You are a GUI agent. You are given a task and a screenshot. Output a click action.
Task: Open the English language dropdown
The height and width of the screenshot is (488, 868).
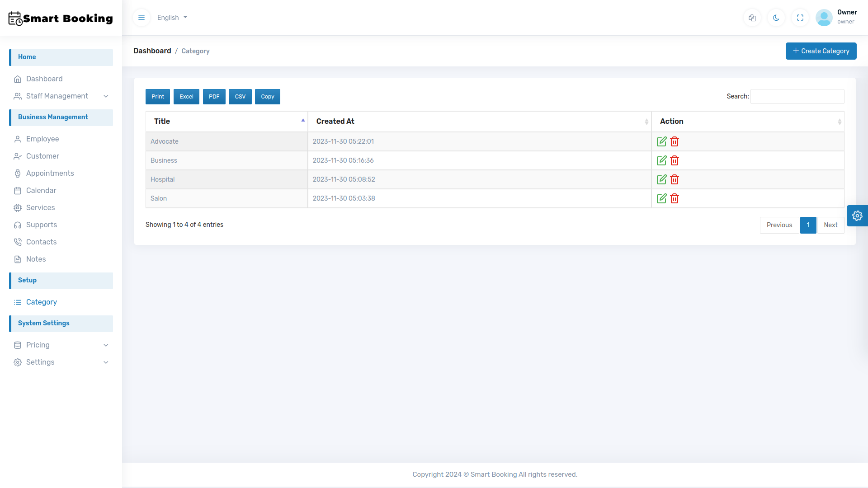coord(172,18)
